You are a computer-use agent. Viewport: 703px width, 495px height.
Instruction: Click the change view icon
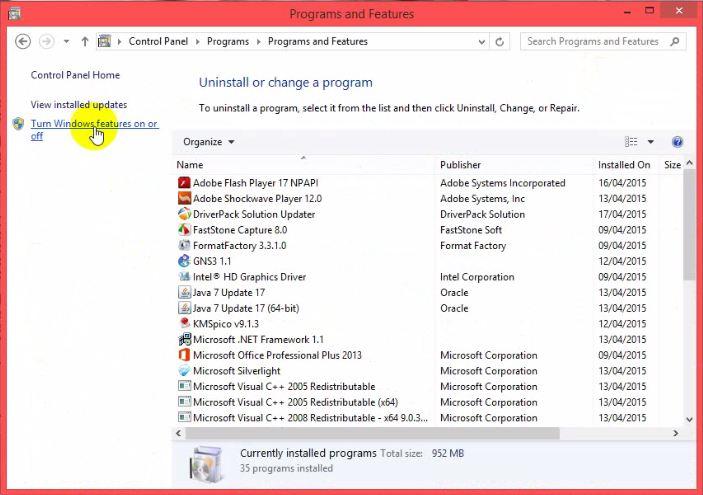tap(631, 142)
